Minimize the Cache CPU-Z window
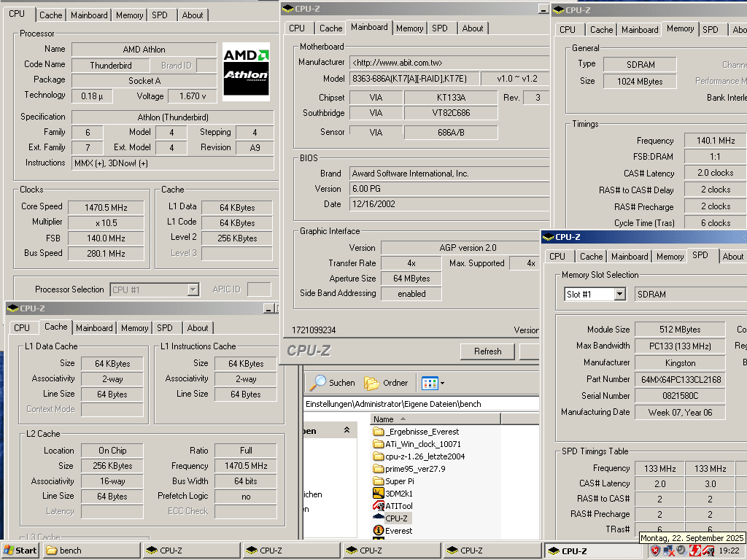Screen dimensions: 747x560 pyautogui.click(x=268, y=308)
